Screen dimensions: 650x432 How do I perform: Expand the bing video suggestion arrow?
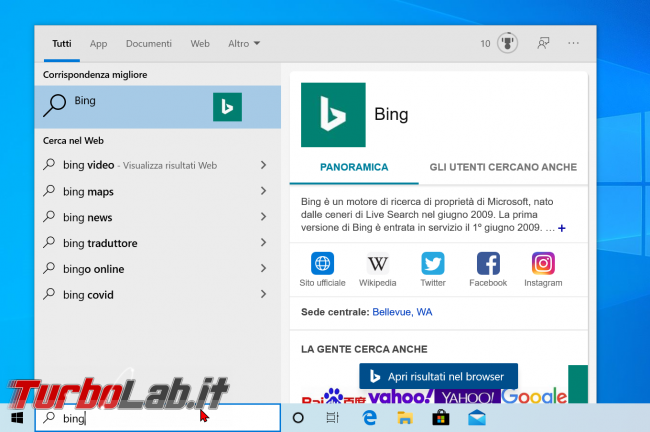tap(263, 165)
